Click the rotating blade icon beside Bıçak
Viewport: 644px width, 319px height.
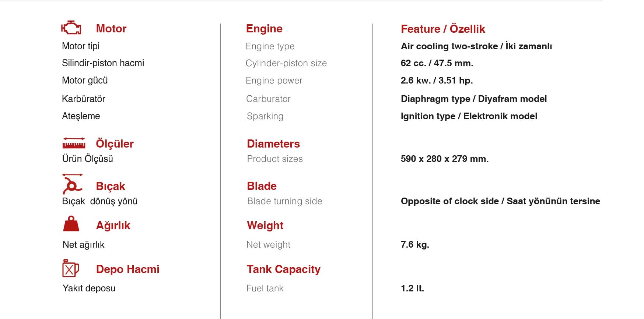pos(72,184)
